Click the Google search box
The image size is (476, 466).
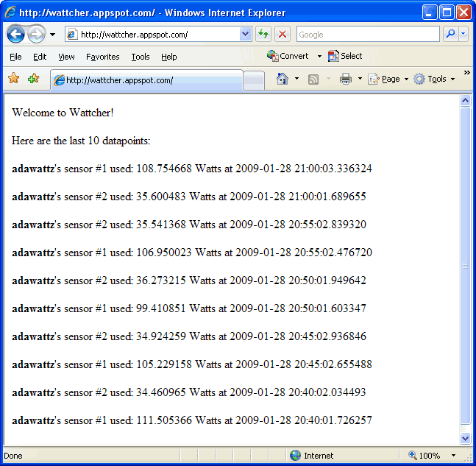coord(368,35)
